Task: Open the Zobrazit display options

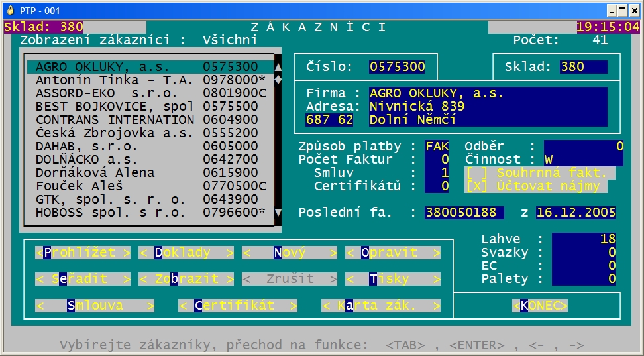Action: (x=186, y=279)
